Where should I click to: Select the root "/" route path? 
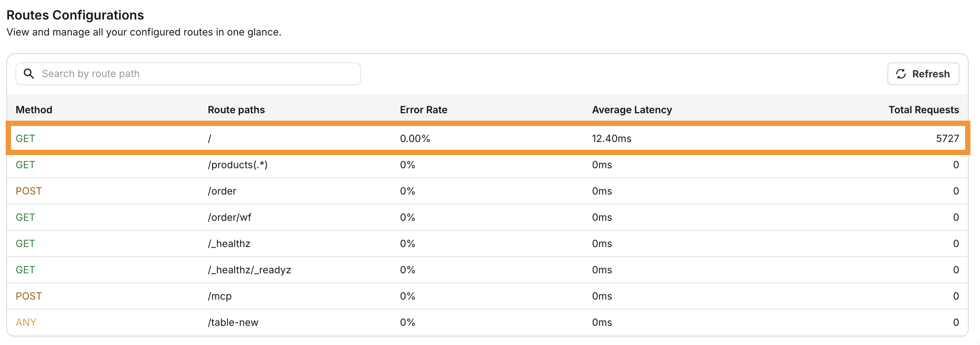210,138
